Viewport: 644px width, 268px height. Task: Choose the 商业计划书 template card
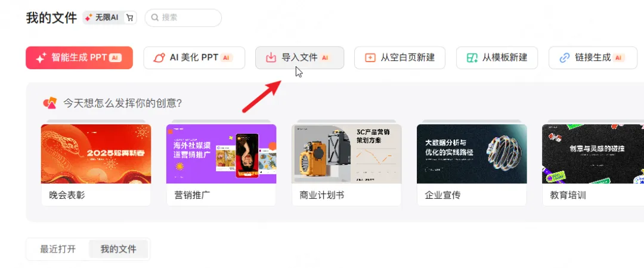pos(346,164)
